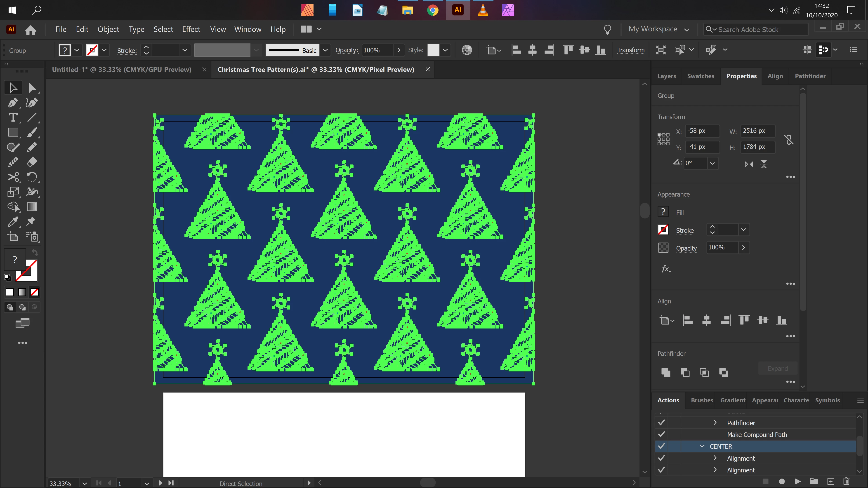Open the rotation angle dropdown
This screenshot has height=488, width=868.
point(712,163)
